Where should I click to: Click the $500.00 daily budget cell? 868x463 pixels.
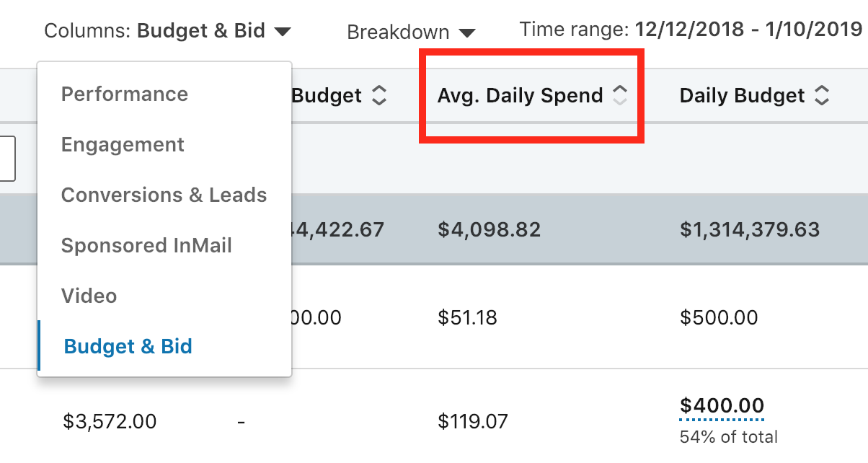coord(719,317)
